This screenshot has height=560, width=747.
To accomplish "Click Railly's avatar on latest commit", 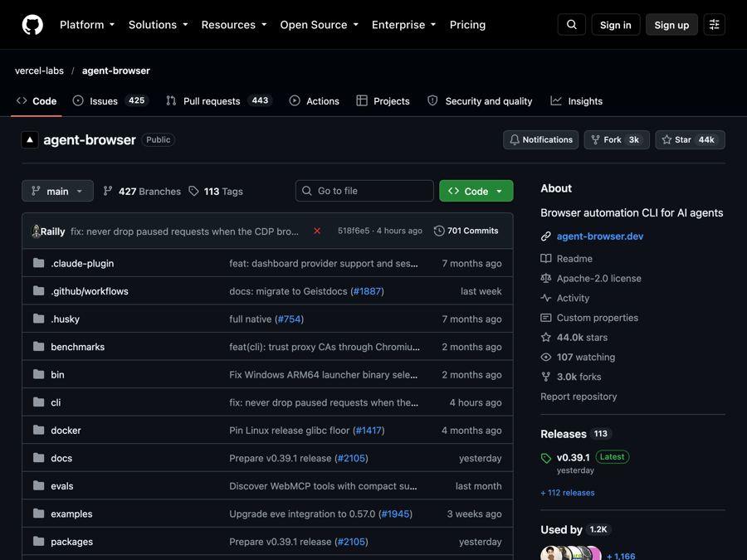I will click(x=36, y=231).
